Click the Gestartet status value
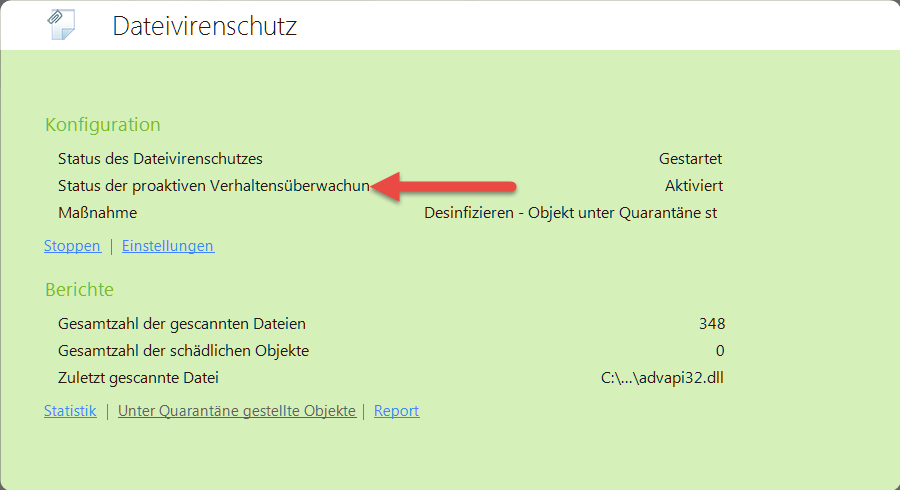 [x=690, y=158]
